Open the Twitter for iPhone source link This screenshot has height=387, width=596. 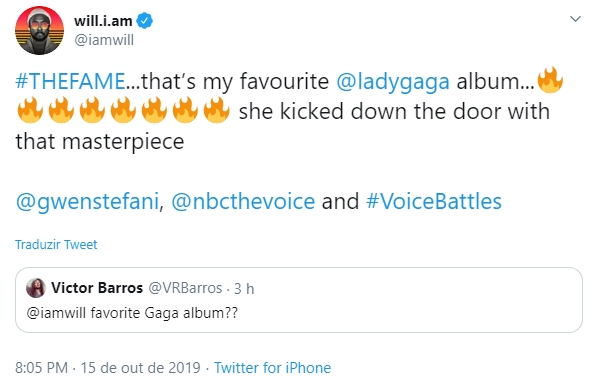pos(273,368)
